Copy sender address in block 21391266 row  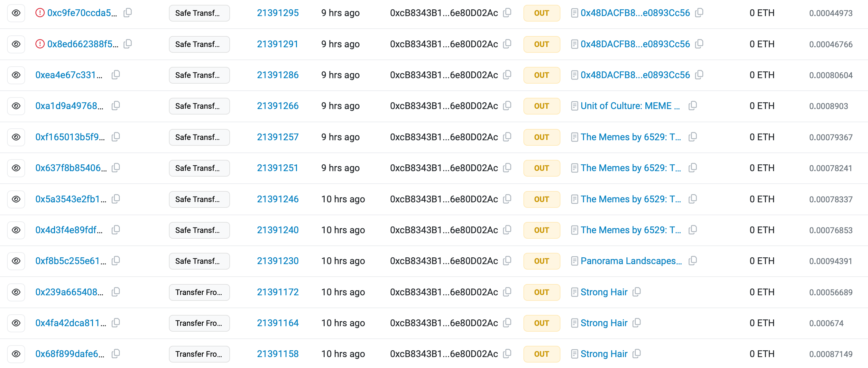507,106
